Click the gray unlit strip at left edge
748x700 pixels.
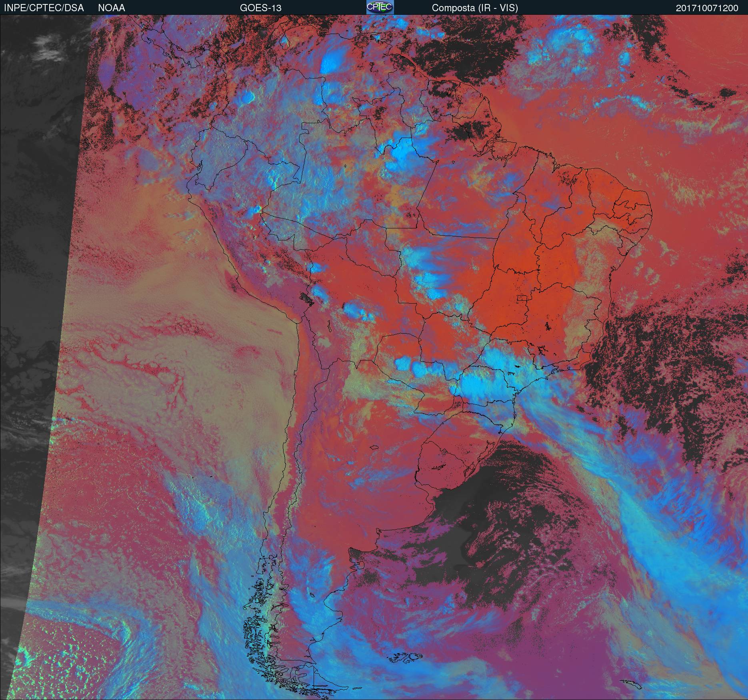point(32,240)
